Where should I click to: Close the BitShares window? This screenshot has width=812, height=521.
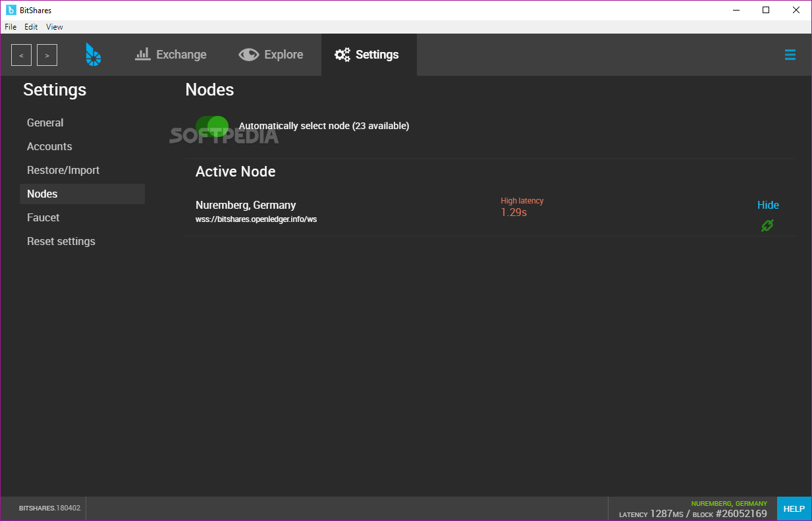(796, 10)
